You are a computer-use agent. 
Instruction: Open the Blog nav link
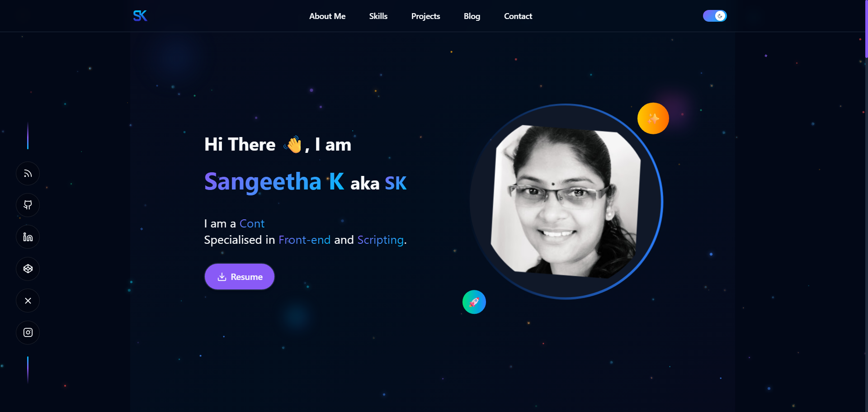[472, 16]
